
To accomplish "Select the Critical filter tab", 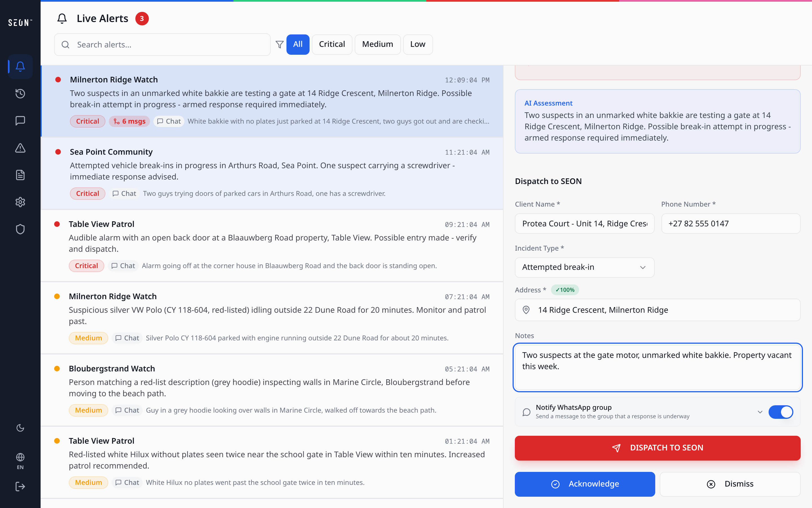I will coord(332,44).
